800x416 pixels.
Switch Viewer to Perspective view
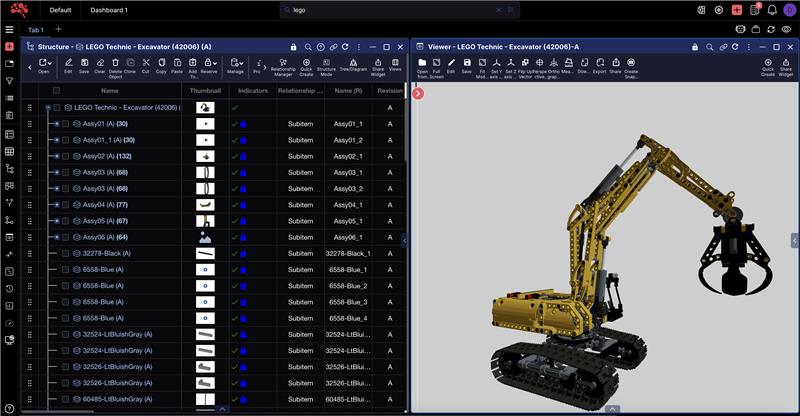coord(539,68)
